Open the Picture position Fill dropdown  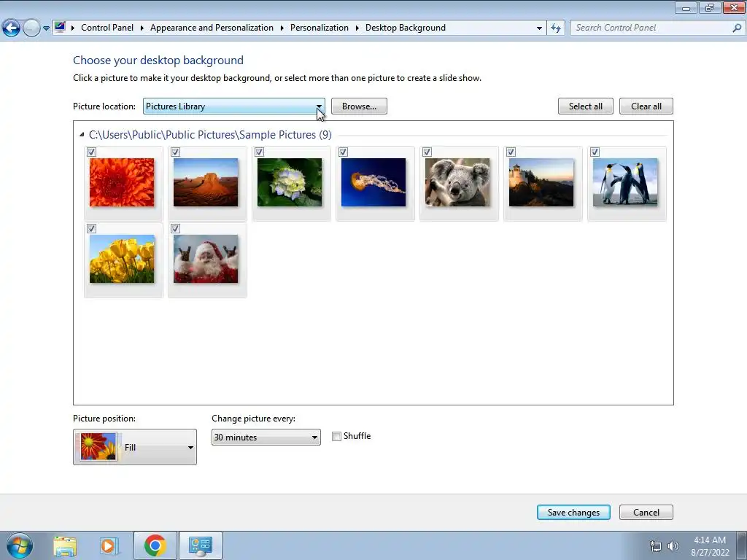click(135, 447)
